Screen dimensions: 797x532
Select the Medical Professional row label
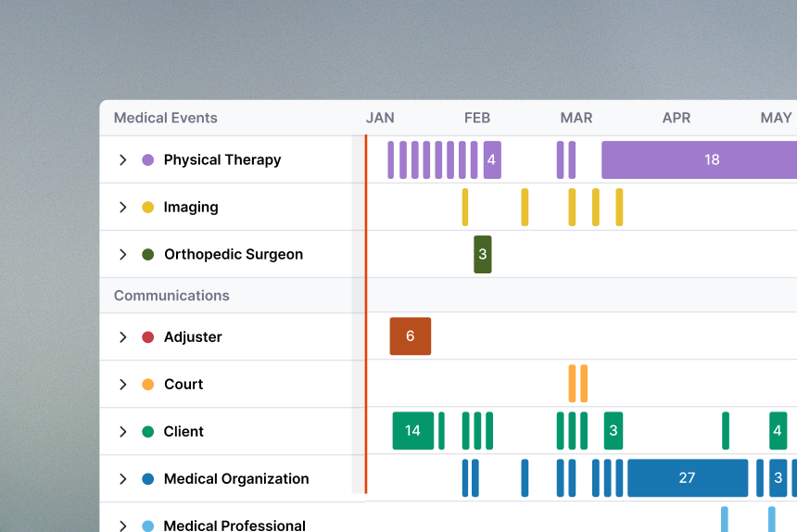click(x=234, y=526)
